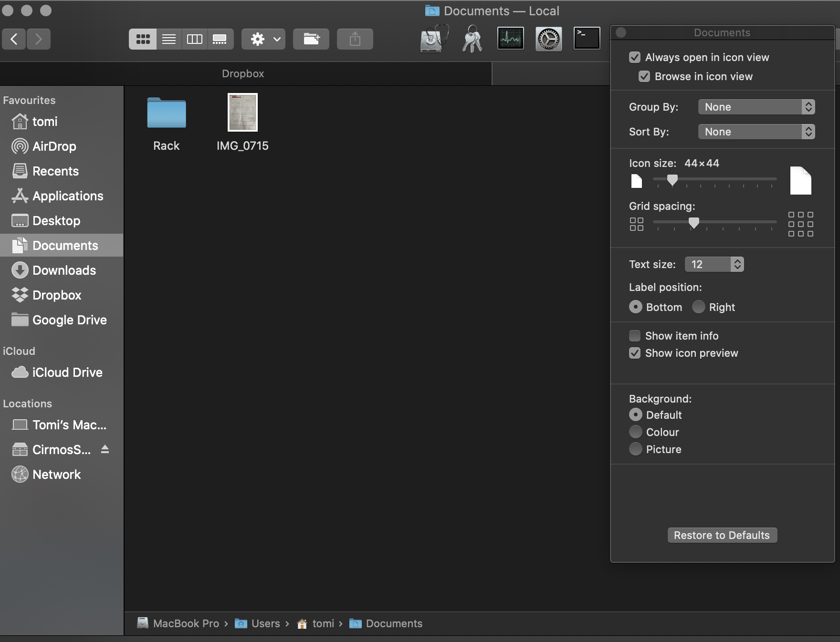Open Downloads in the sidebar
This screenshot has width=840, height=642.
click(64, 270)
